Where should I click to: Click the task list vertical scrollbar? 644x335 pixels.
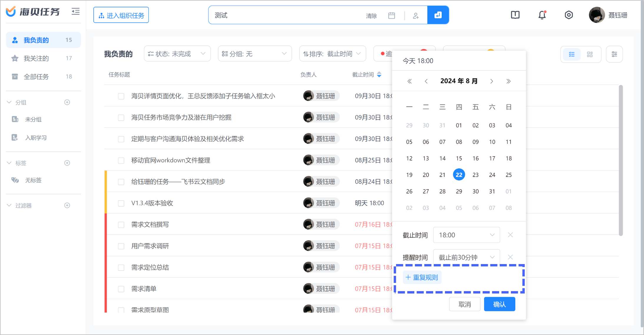(621, 160)
